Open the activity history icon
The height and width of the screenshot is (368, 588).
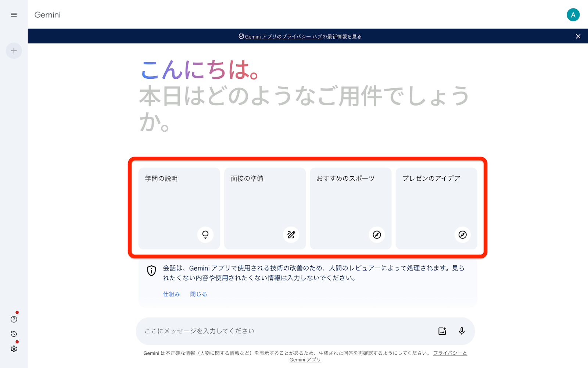pyautogui.click(x=14, y=334)
